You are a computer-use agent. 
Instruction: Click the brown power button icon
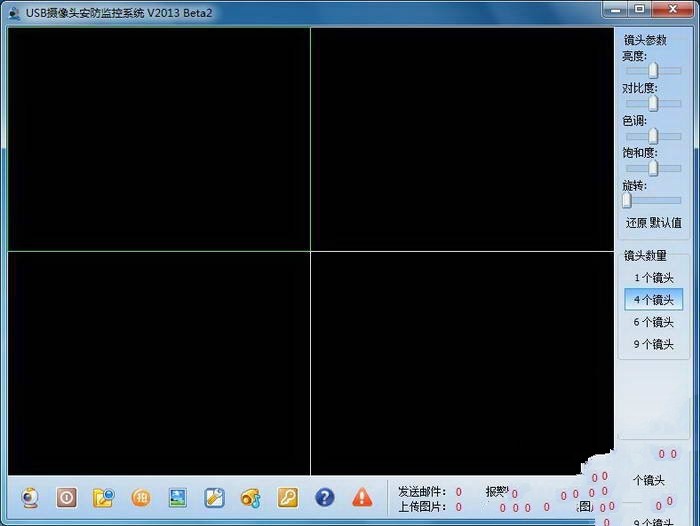[x=67, y=497]
